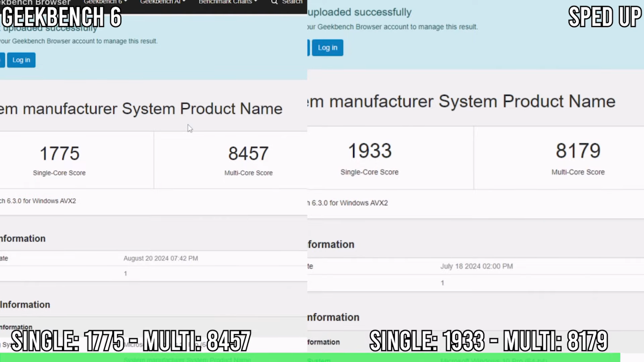This screenshot has width=644, height=362.
Task: Select the 8457 multi-core score value
Action: 248,153
